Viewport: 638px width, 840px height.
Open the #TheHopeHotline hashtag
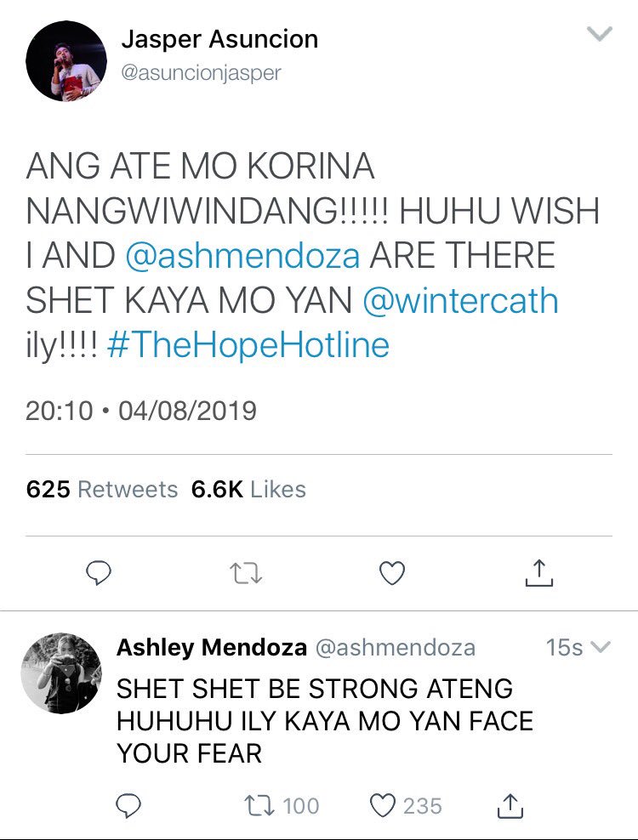248,344
